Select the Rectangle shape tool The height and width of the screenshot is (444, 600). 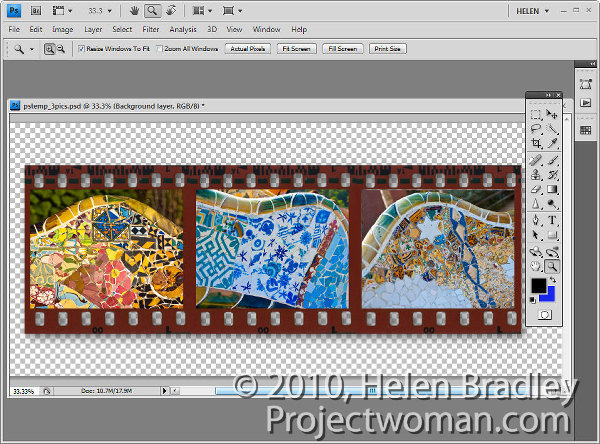click(x=552, y=235)
